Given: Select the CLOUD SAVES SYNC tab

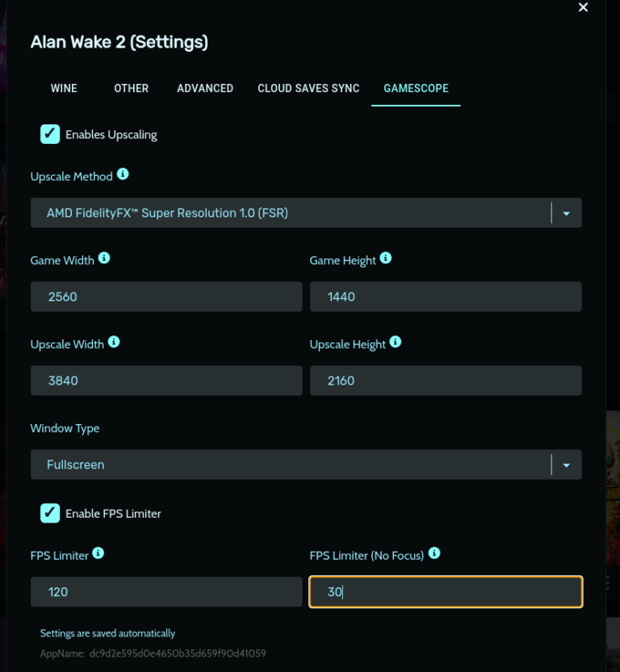Looking at the screenshot, I should 308,88.
